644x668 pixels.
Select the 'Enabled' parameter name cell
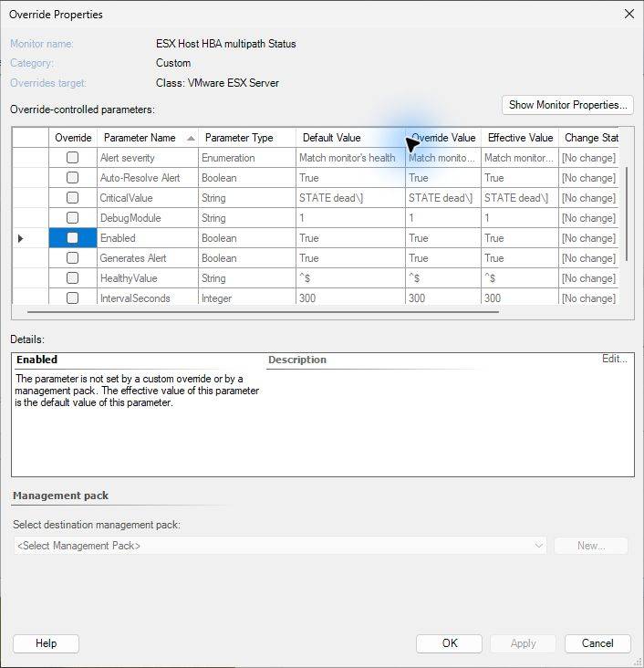148,237
